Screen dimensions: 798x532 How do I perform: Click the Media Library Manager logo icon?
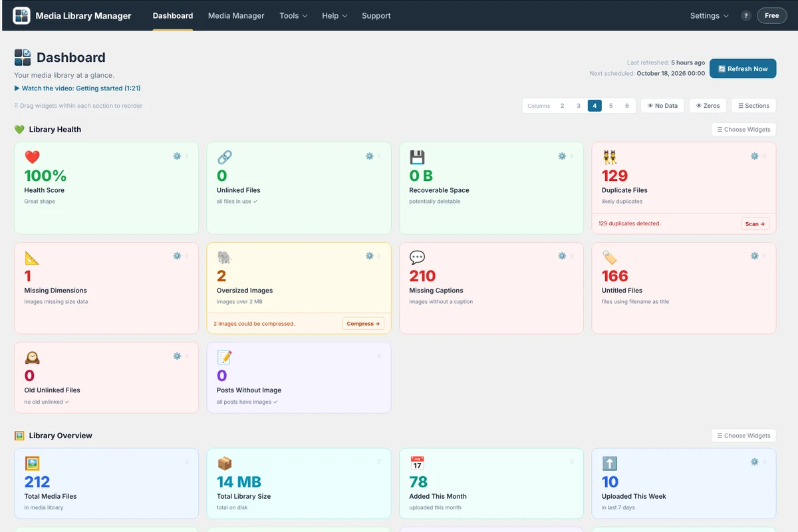[x=21, y=15]
